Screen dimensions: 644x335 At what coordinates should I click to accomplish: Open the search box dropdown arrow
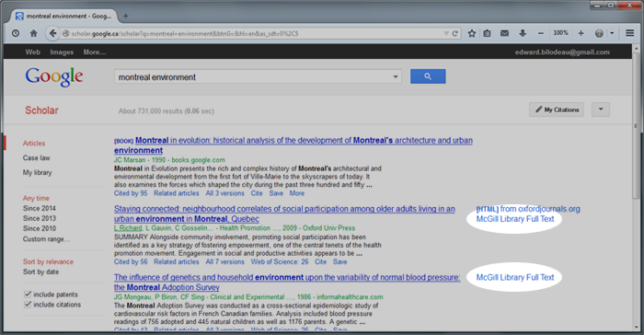point(395,77)
